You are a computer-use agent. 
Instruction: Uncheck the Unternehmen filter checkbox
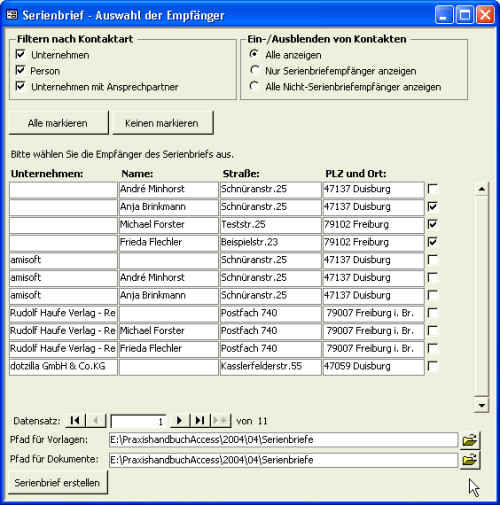pyautogui.click(x=21, y=54)
